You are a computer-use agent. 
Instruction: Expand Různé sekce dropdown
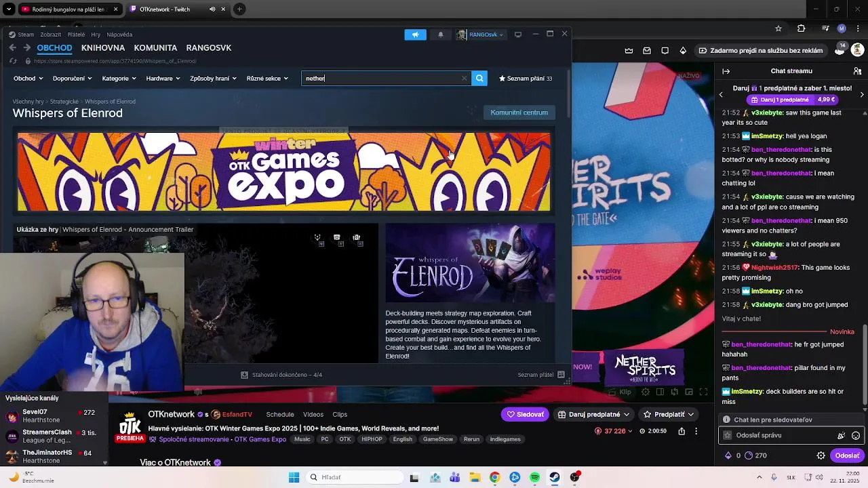pos(267,78)
